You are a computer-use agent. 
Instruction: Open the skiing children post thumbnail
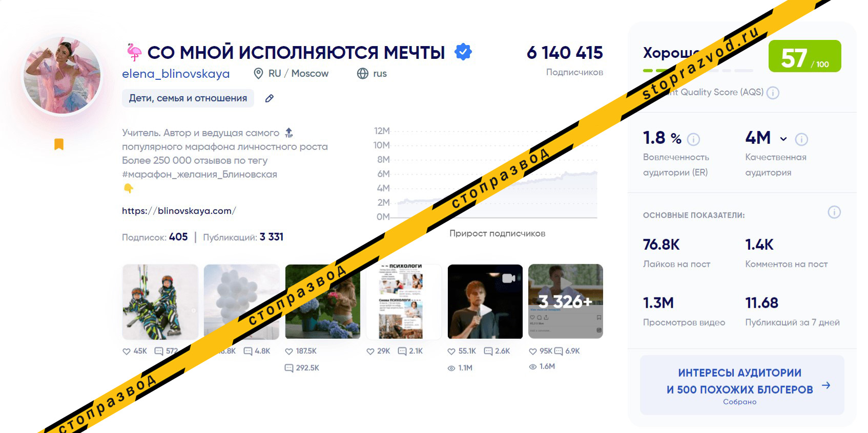[160, 302]
